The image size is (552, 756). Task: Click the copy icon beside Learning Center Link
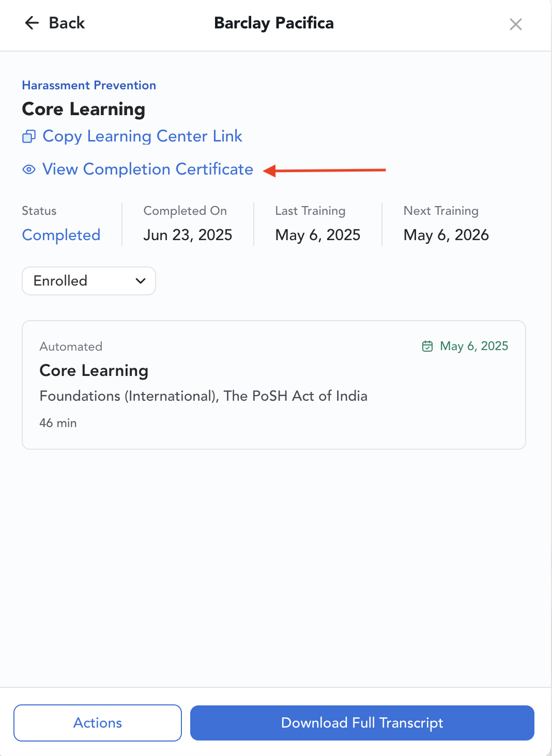(29, 136)
